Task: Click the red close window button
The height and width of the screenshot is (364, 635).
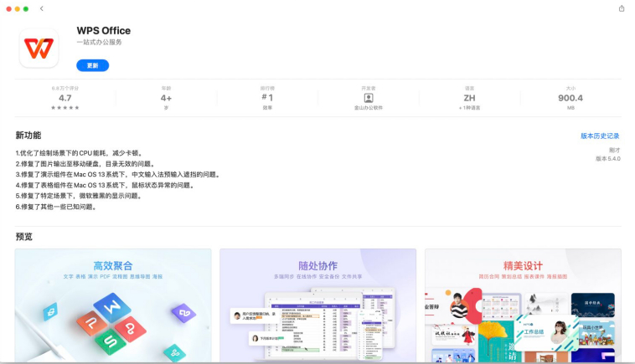Action: [x=9, y=9]
